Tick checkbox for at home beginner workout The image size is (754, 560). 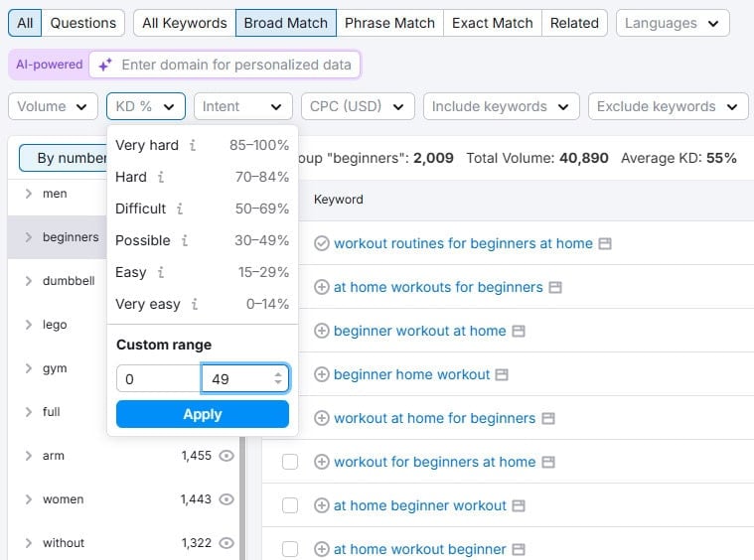290,505
